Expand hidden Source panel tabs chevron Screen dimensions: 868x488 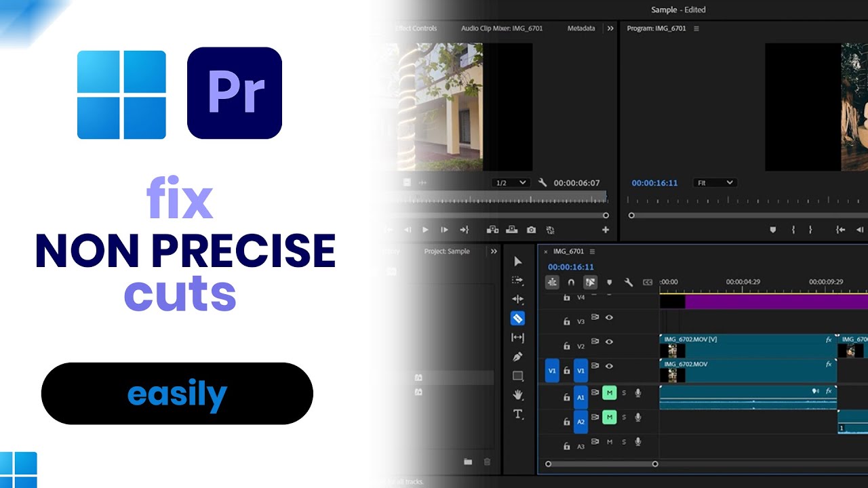click(x=610, y=28)
